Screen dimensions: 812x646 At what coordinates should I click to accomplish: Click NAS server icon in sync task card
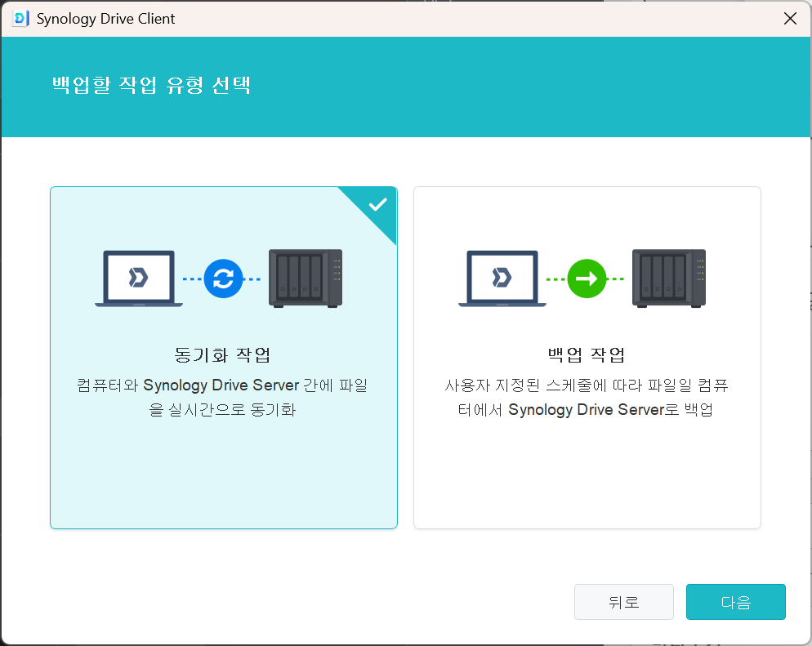click(x=306, y=278)
